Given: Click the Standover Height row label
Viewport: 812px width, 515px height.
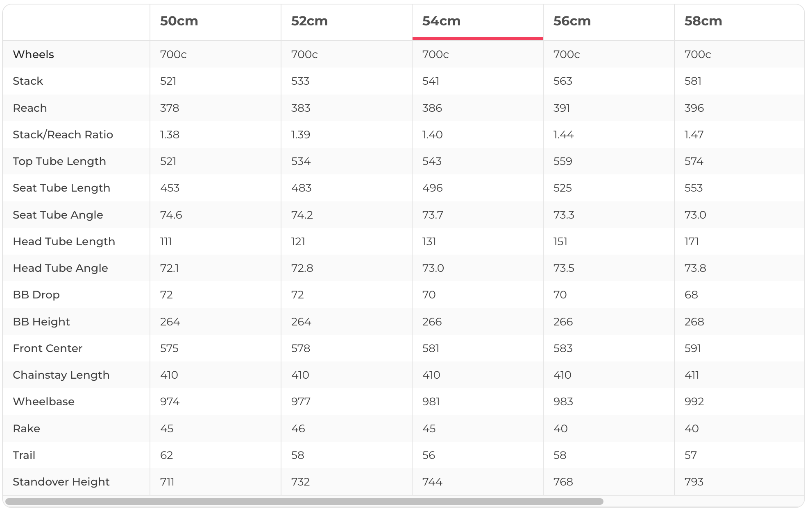Looking at the screenshot, I should tap(61, 482).
